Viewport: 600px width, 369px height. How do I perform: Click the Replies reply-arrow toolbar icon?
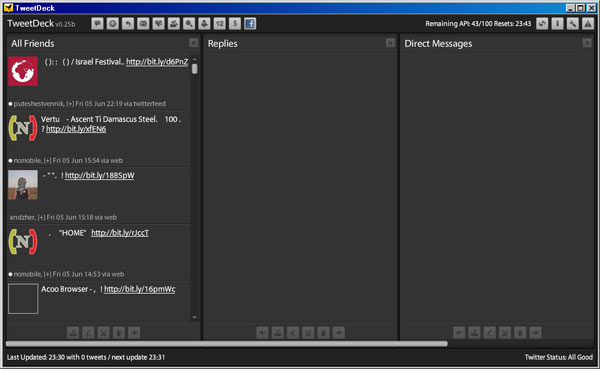128,24
